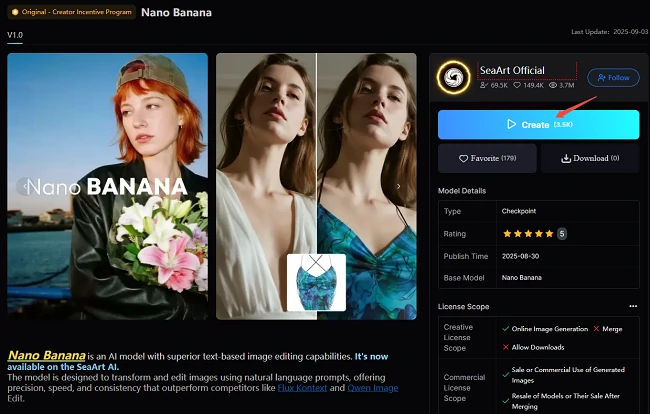650x414 pixels.
Task: Select the V1.0 version tab
Action: click(x=15, y=36)
